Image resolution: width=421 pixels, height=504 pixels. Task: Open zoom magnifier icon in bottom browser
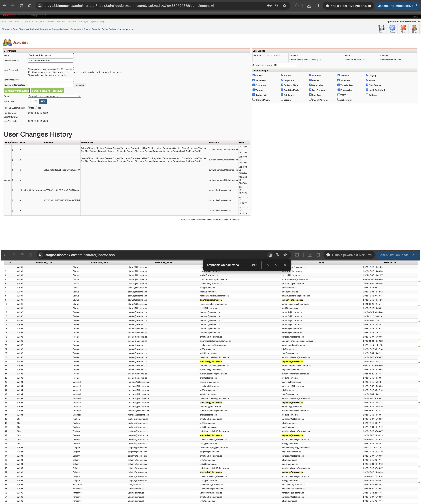click(x=278, y=255)
